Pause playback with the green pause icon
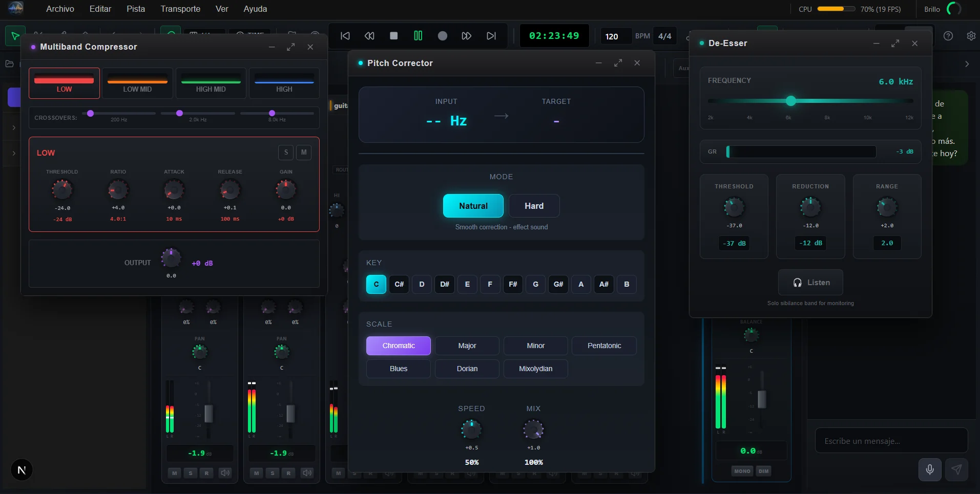980x494 pixels. click(x=418, y=36)
